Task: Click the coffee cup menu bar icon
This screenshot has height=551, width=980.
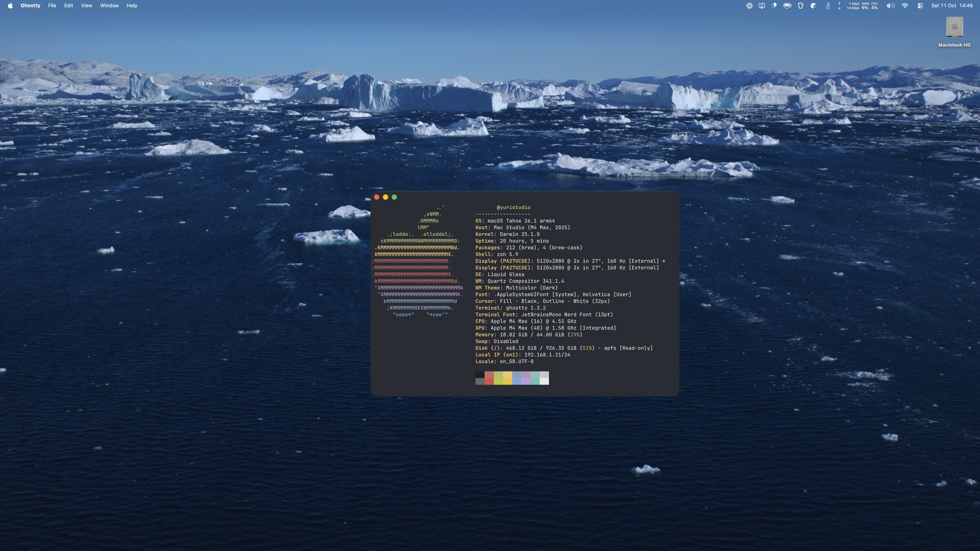Action: pos(787,6)
